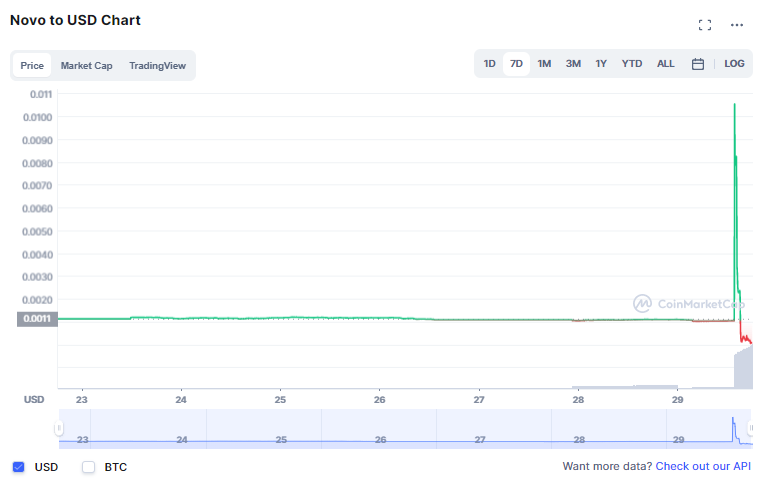Select the ALL time range
767x491 pixels.
(x=665, y=64)
